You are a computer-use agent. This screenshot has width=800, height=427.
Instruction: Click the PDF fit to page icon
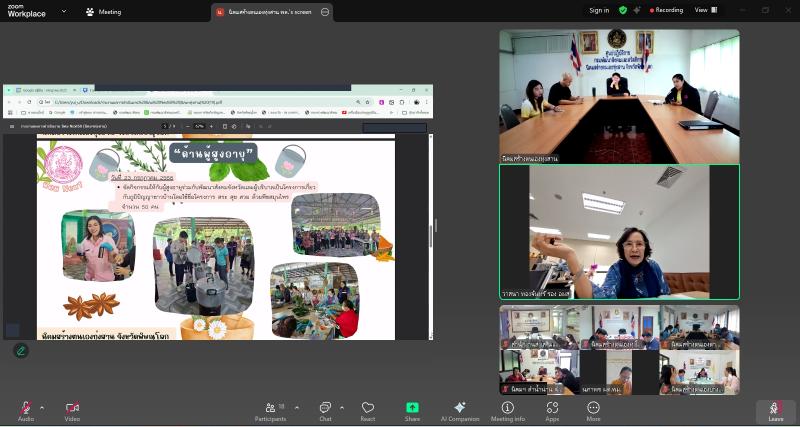tap(225, 126)
